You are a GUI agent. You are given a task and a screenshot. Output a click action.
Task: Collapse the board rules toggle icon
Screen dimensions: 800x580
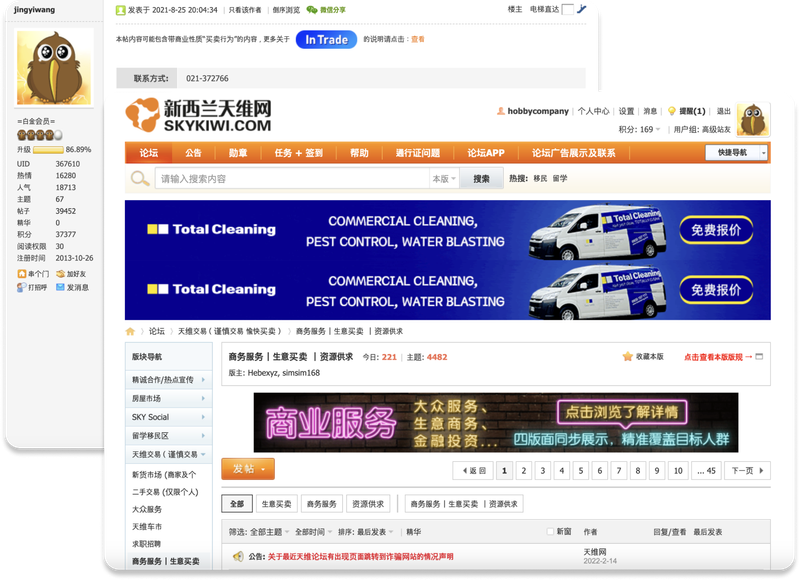[x=759, y=356]
